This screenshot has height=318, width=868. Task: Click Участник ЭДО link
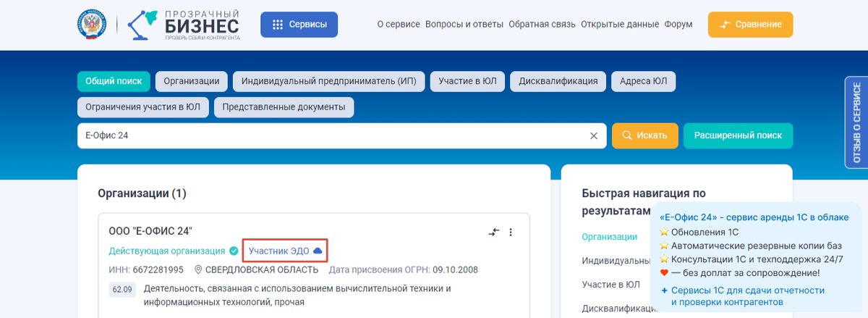click(x=278, y=251)
